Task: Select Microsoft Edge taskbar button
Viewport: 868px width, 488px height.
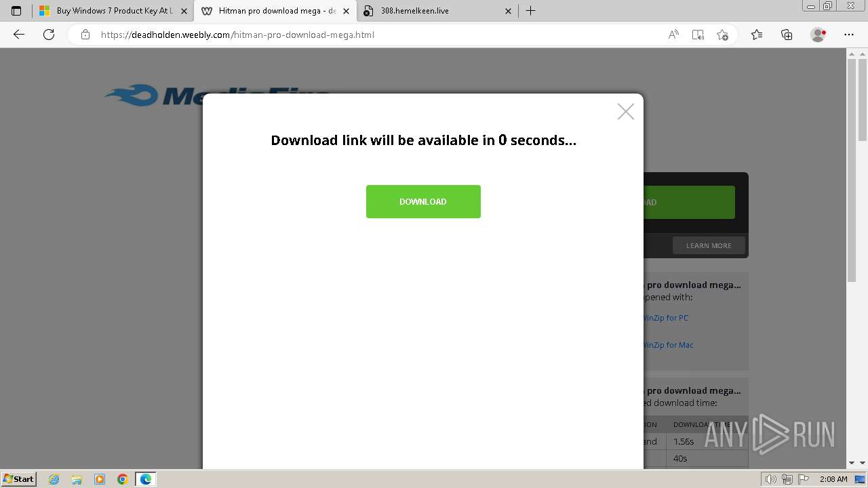Action: 146,479
